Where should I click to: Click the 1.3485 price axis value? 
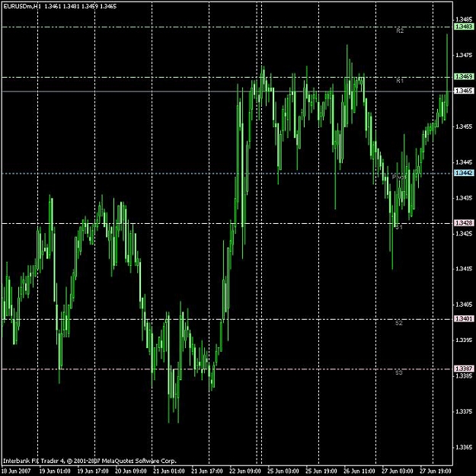point(464,20)
